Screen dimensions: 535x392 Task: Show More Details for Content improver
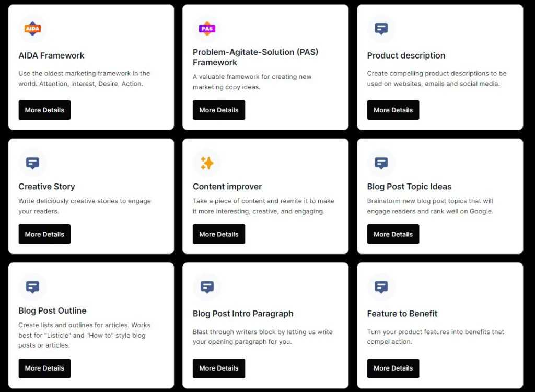[219, 234]
